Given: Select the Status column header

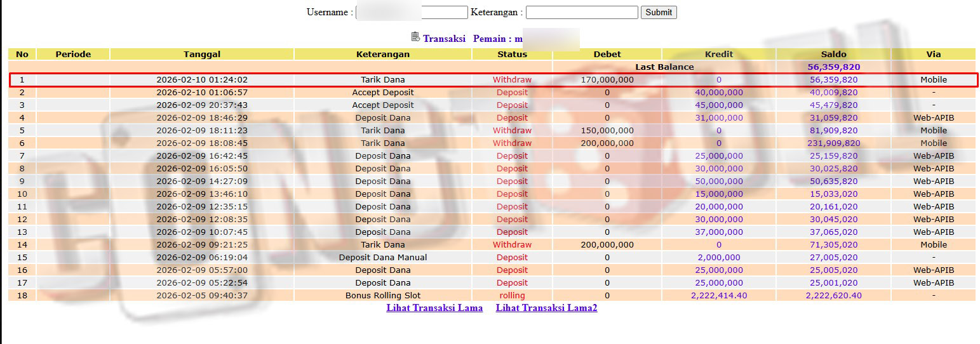Looking at the screenshot, I should (512, 54).
